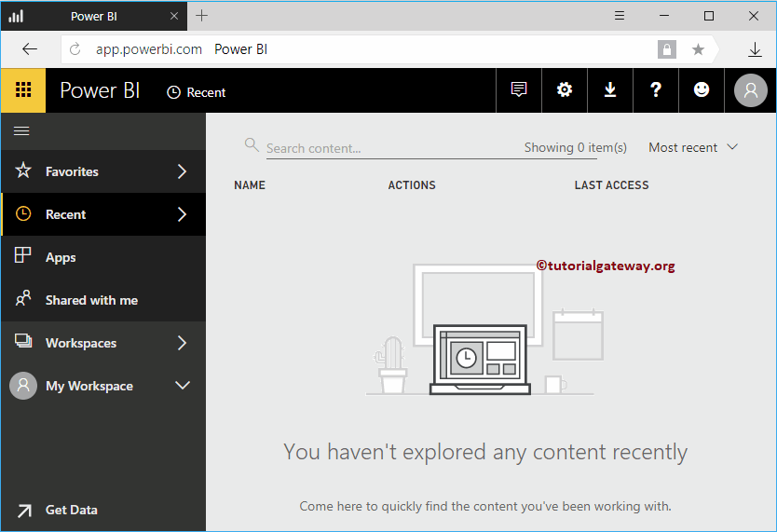Click the download arrow in Power BI header
The width and height of the screenshot is (777, 532).
click(x=610, y=89)
